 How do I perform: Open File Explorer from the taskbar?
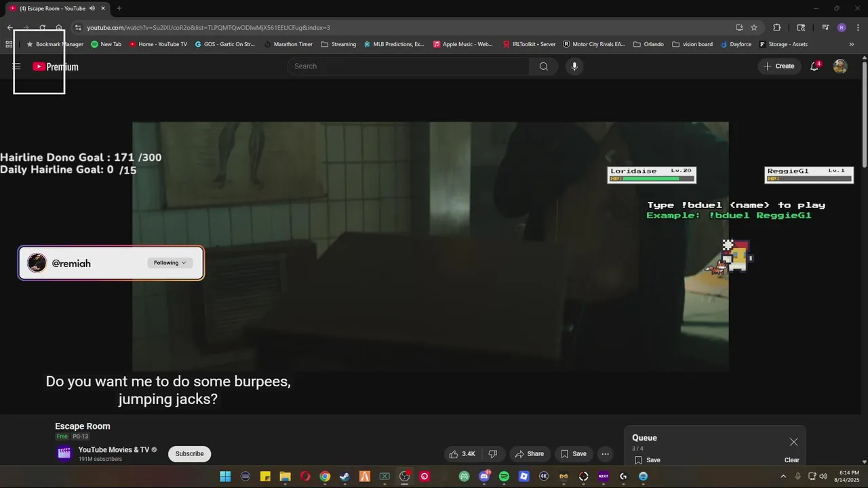coord(285,476)
